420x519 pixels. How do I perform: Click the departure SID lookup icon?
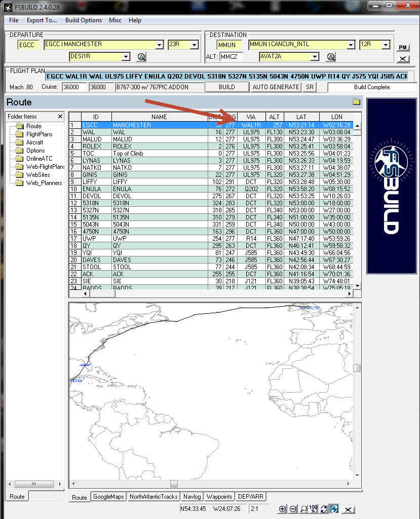142,57
